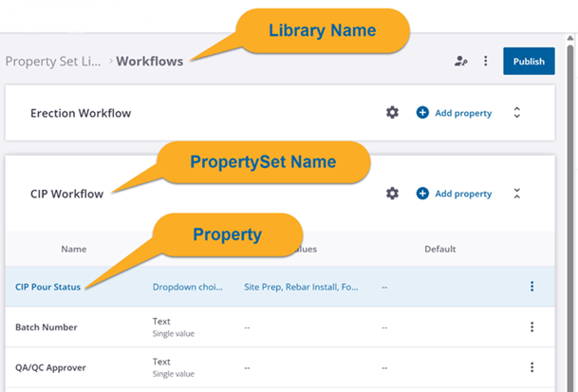578x392 pixels.
Task: Go back to Property Set Library breadcrumb
Action: click(53, 61)
